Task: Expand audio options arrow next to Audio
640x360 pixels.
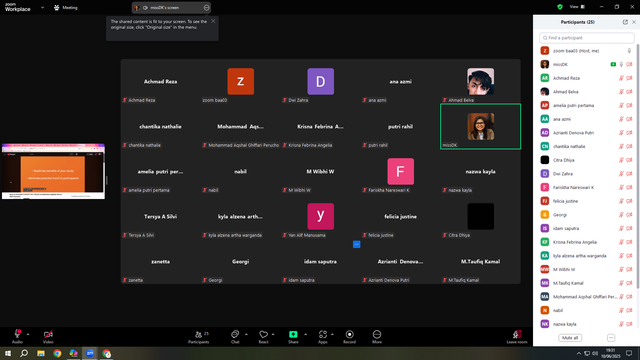Action: click(28, 334)
